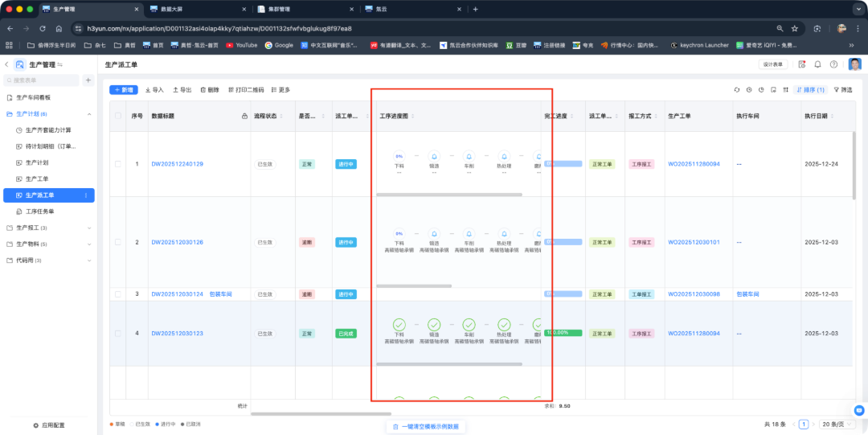Tick the checkbox for row 4
The image size is (868, 435).
[118, 334]
